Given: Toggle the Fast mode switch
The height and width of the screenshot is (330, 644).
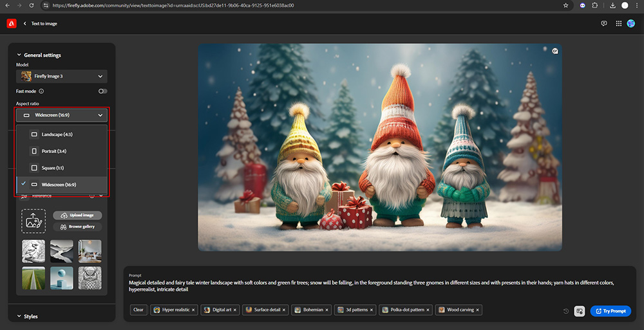Looking at the screenshot, I should coord(102,91).
